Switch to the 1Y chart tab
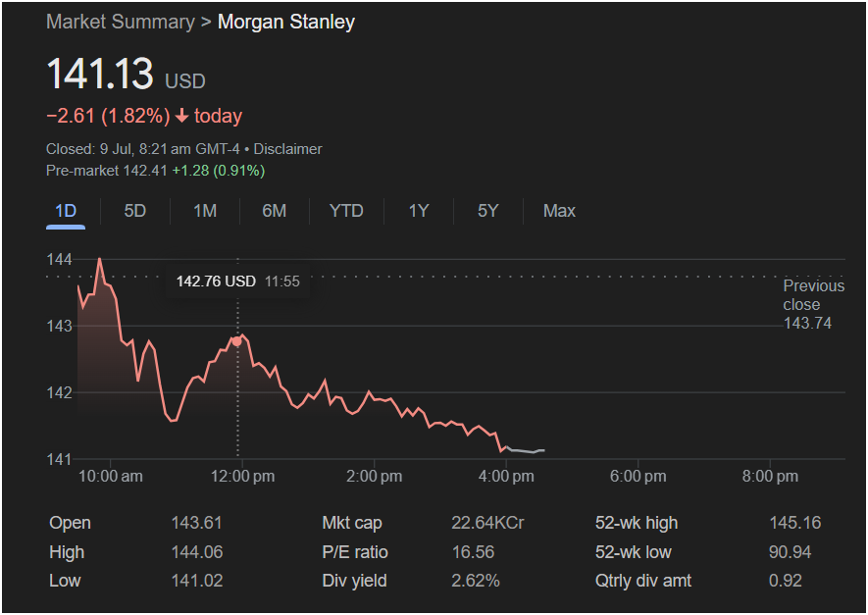 coord(419,211)
